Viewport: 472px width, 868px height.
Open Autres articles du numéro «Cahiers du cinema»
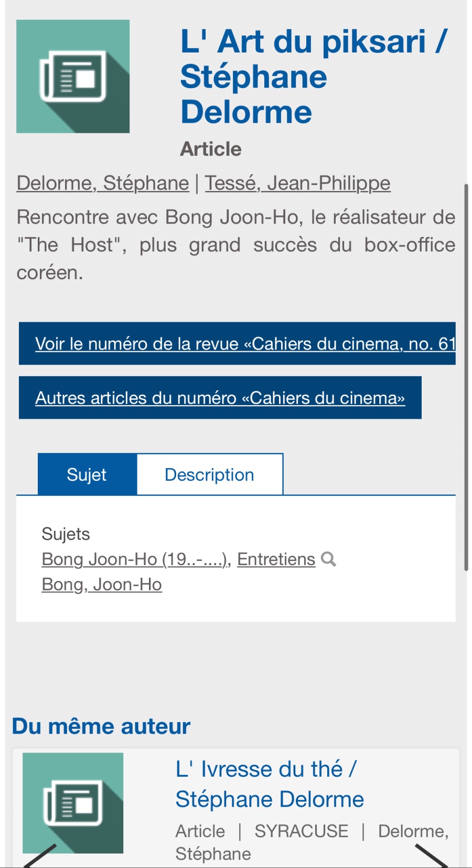(x=220, y=398)
